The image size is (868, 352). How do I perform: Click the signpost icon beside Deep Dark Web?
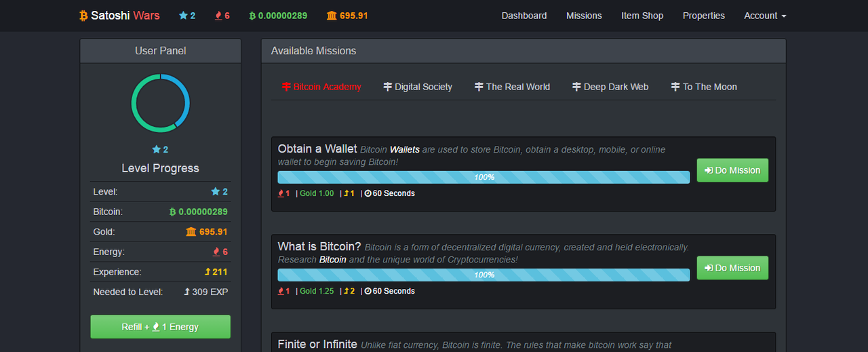click(x=576, y=87)
